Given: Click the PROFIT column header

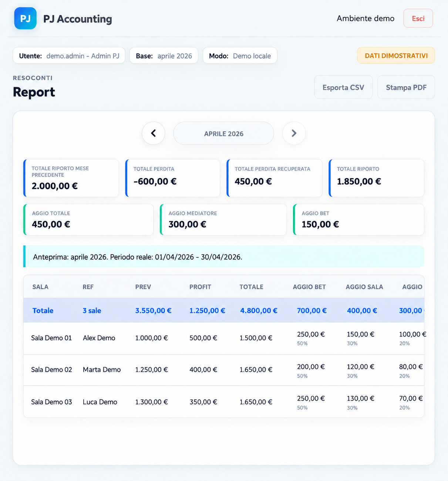Looking at the screenshot, I should [200, 287].
